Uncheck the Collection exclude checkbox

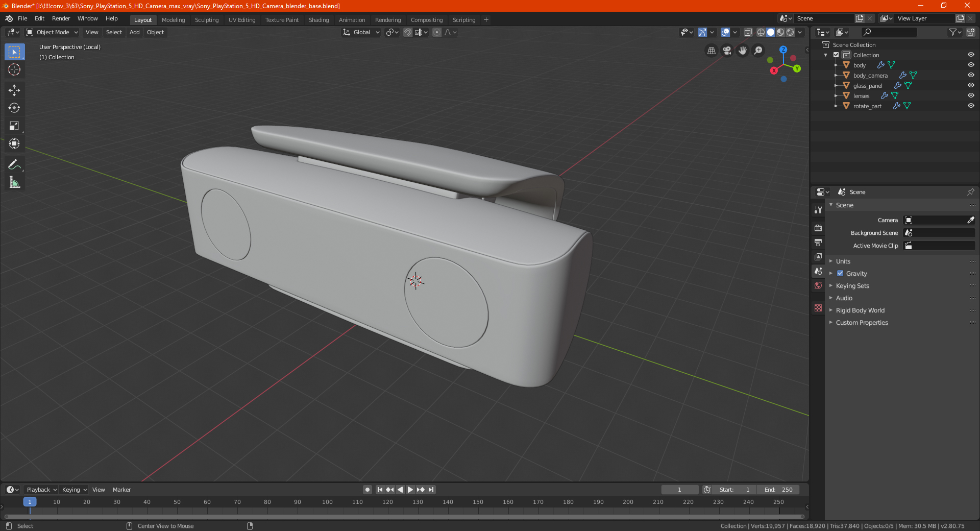coord(836,55)
